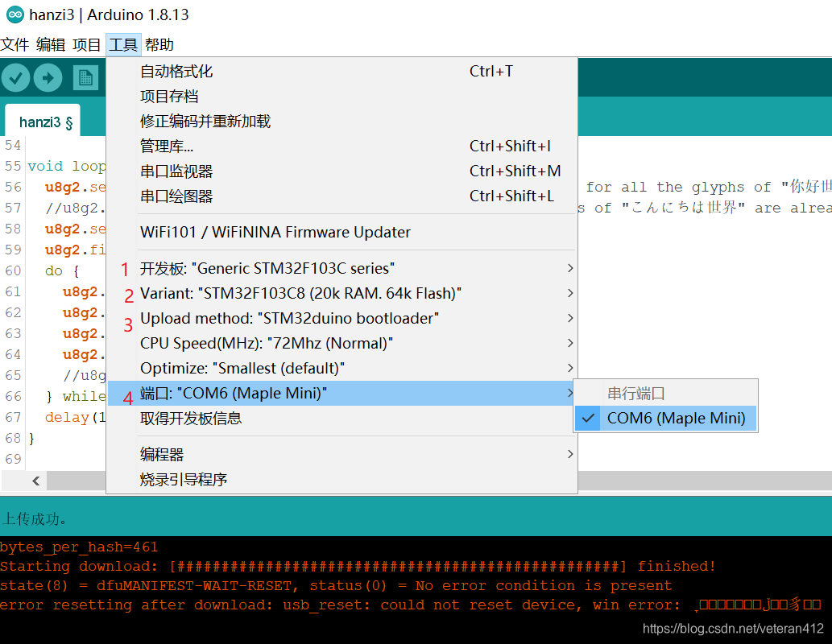
Task: Switch to the hanzi3 sketch tab
Action: (x=43, y=122)
